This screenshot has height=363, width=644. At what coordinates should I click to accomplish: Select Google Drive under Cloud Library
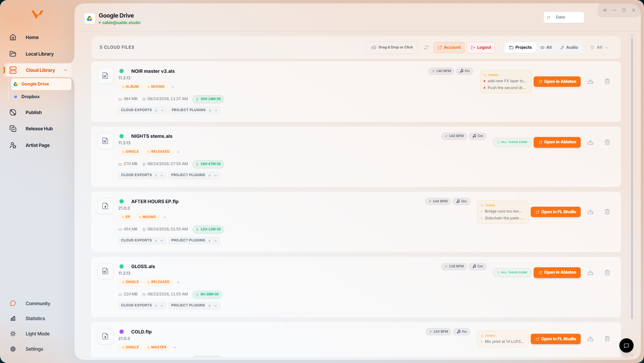pos(41,84)
